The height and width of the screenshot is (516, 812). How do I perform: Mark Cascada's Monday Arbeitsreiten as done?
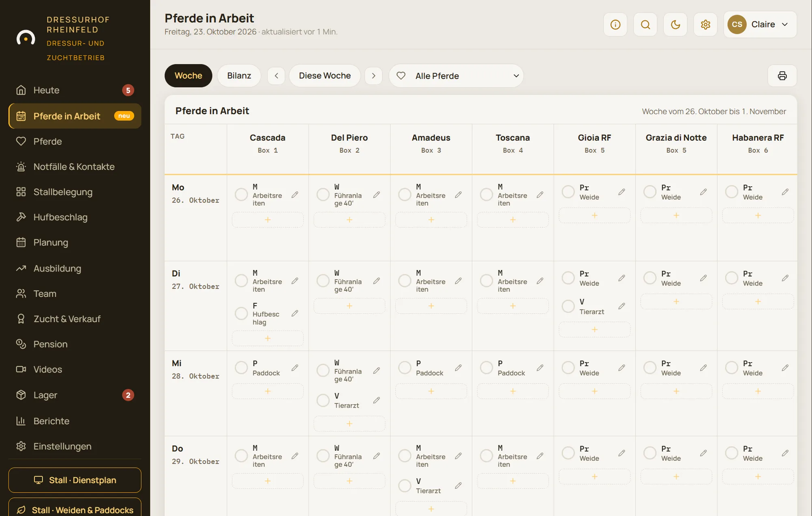241,194
